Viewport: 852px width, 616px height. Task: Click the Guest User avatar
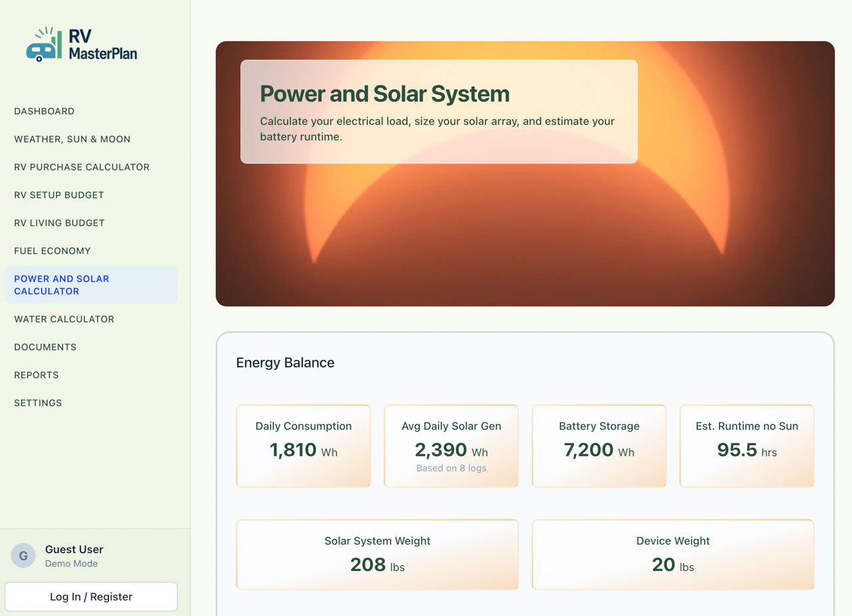click(23, 556)
